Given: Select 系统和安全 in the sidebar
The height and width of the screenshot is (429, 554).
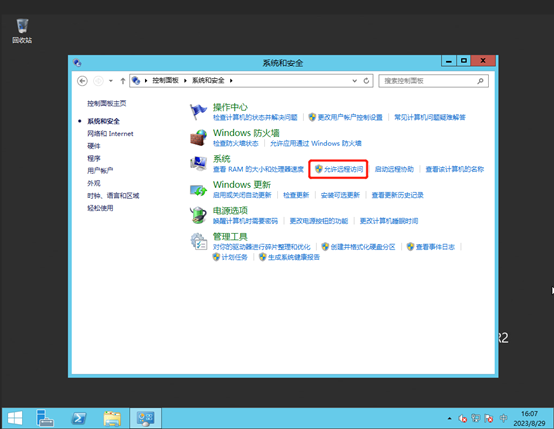Looking at the screenshot, I should click(x=104, y=121).
